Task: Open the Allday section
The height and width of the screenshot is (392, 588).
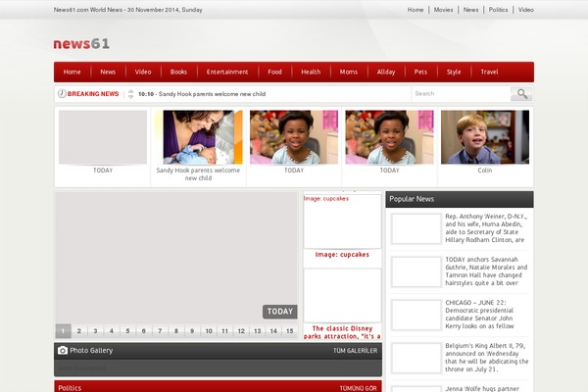Action: pos(386,72)
